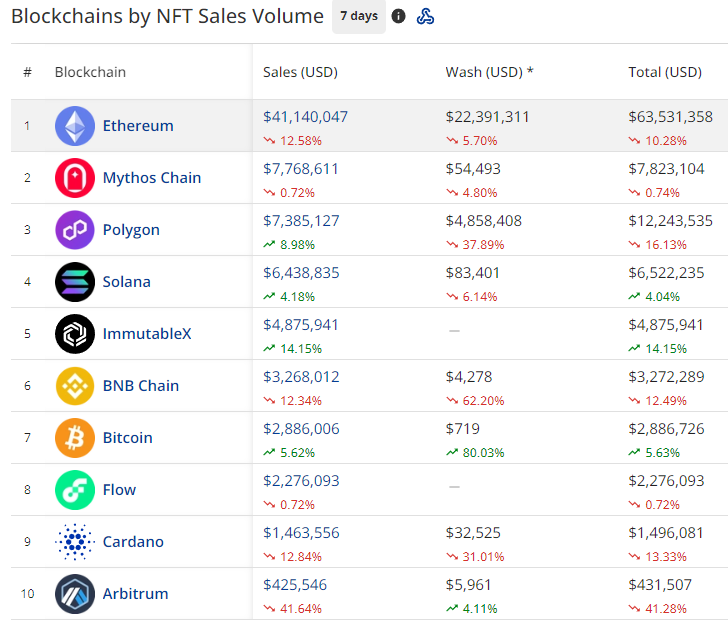Select Polygon total $12,243,535
Screen dimensions: 728x620
(x=670, y=221)
